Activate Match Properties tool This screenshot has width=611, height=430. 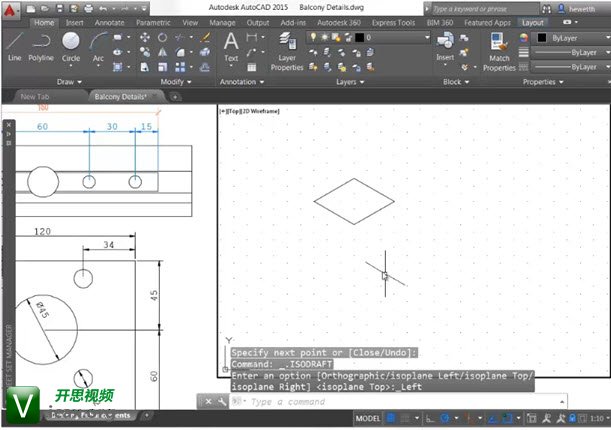coord(499,47)
